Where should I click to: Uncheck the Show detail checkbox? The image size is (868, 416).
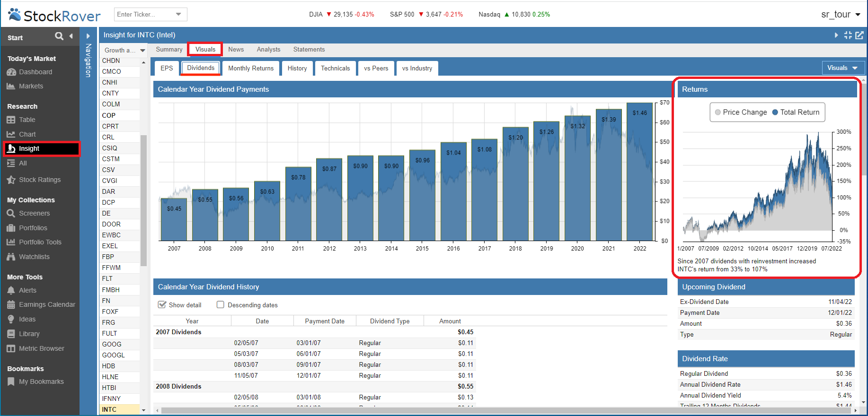pos(162,305)
